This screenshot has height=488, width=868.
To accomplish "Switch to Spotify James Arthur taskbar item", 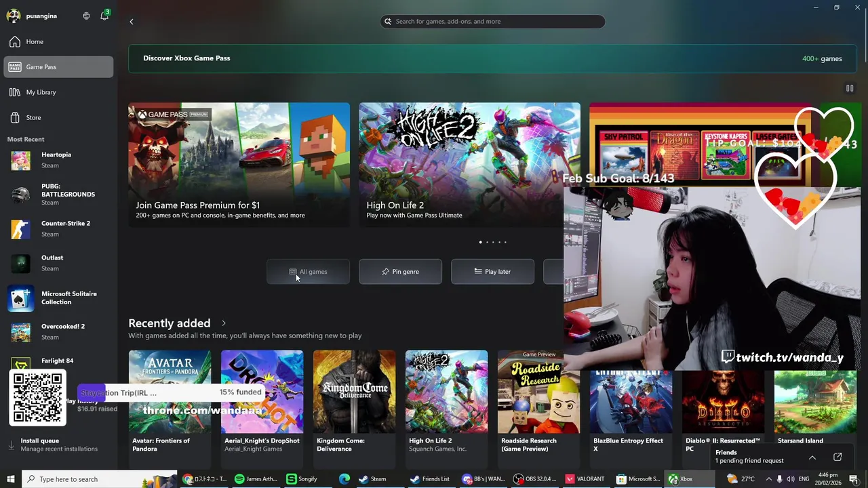I will (x=256, y=479).
